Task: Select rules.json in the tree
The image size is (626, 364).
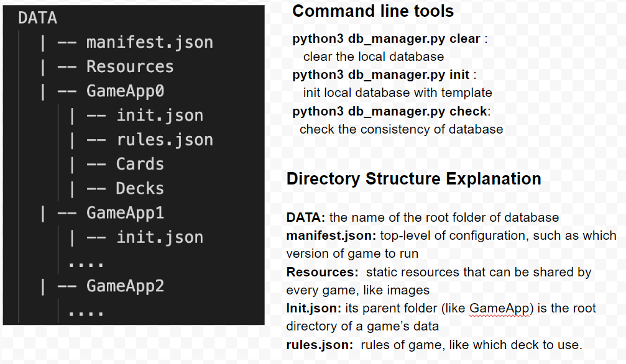Action: [165, 140]
